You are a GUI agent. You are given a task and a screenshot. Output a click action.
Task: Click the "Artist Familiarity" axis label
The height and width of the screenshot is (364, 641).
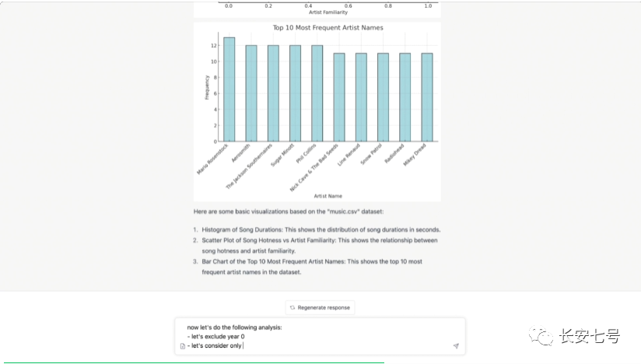click(327, 12)
